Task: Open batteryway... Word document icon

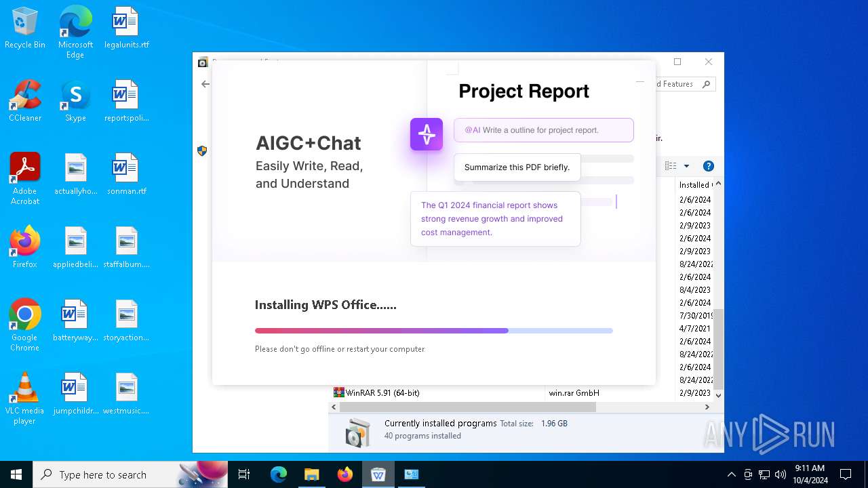Action: pyautogui.click(x=75, y=321)
